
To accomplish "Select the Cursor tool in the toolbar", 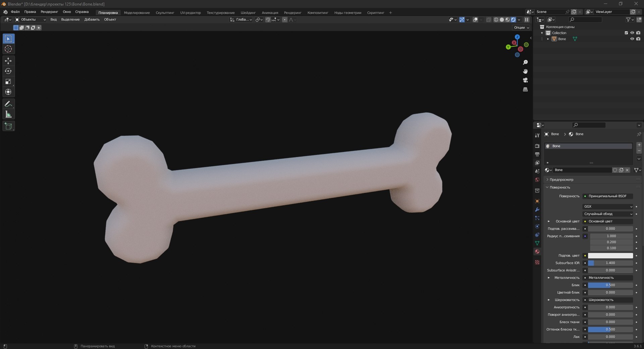I will pyautogui.click(x=8, y=49).
